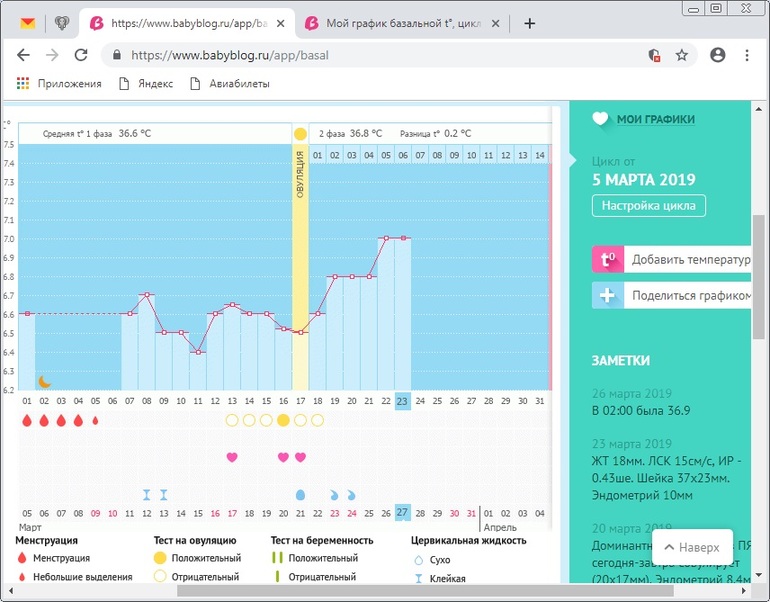Click the 'Наверх' scroll-to-top button
770x602 pixels.
point(692,547)
